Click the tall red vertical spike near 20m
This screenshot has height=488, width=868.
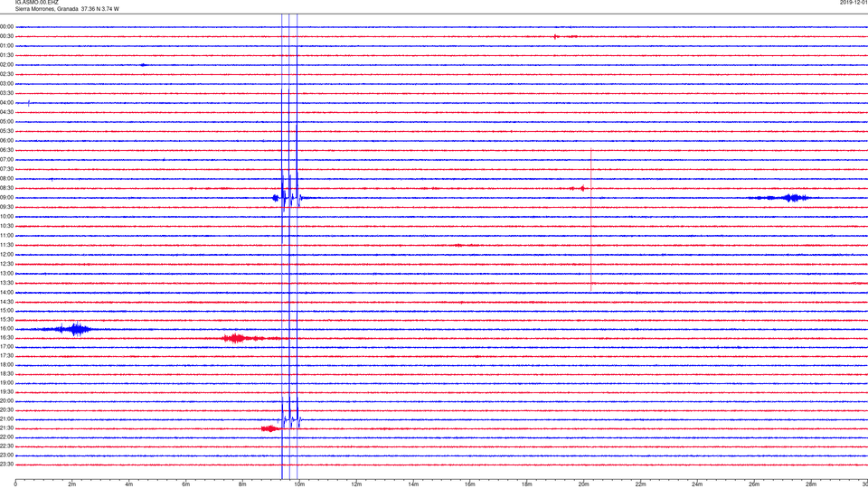click(590, 220)
